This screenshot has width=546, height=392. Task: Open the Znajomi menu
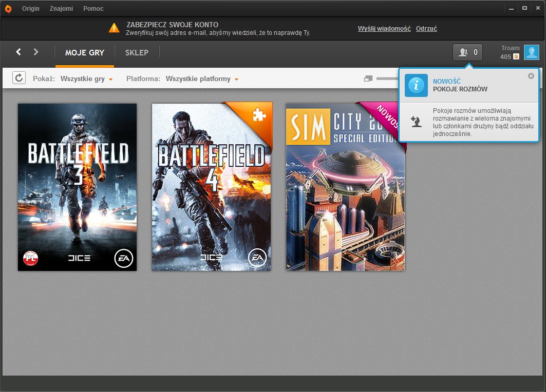(61, 9)
